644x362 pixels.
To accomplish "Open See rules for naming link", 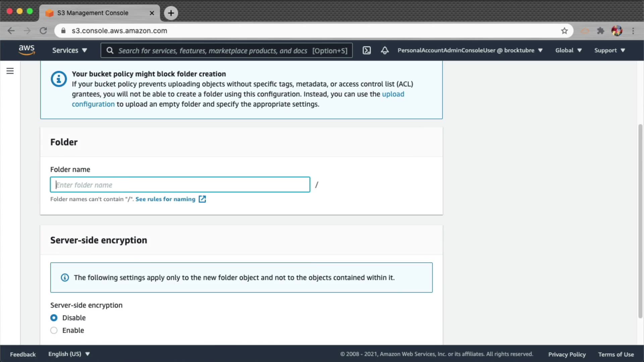I will pos(165,199).
